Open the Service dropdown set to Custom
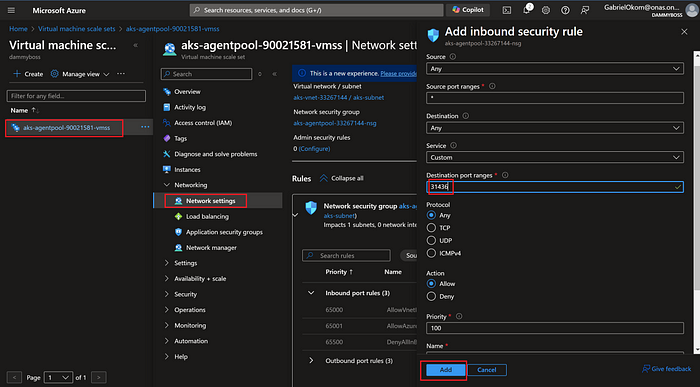 (554, 157)
